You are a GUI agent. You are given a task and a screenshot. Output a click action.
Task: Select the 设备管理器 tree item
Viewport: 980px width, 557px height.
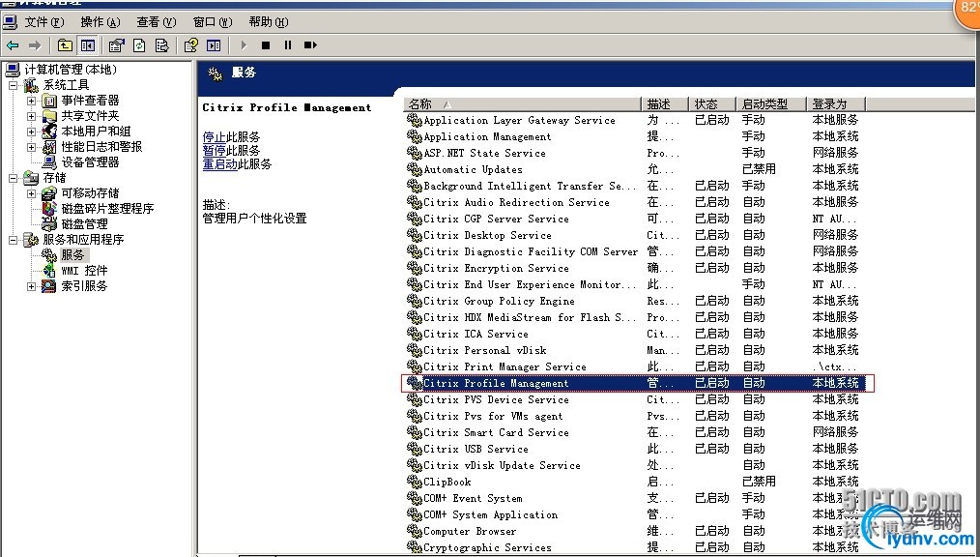pos(90,161)
